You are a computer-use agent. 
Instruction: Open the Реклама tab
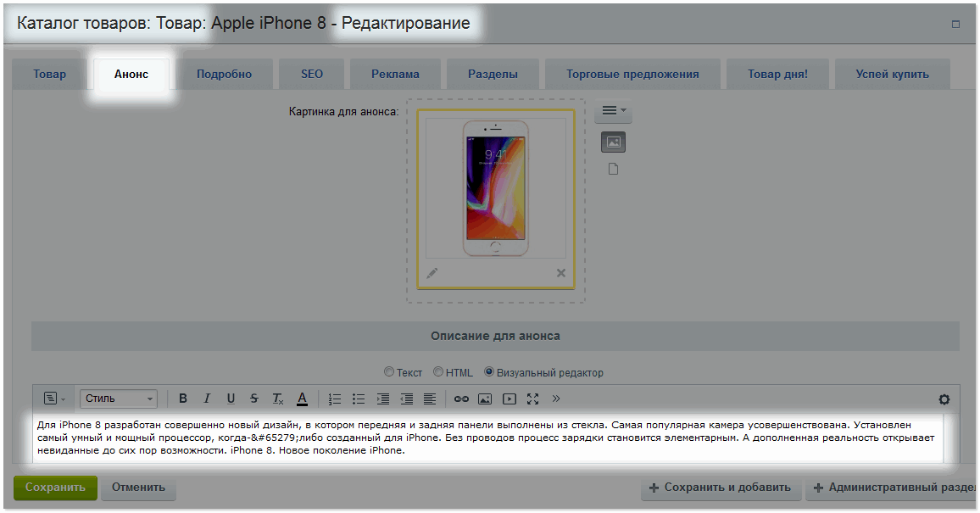(395, 74)
